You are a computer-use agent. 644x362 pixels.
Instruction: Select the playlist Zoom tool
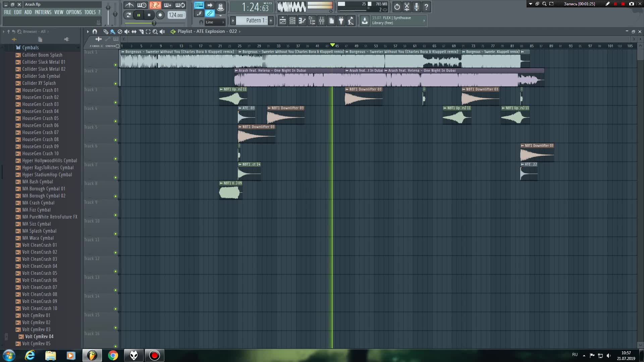coord(155,32)
